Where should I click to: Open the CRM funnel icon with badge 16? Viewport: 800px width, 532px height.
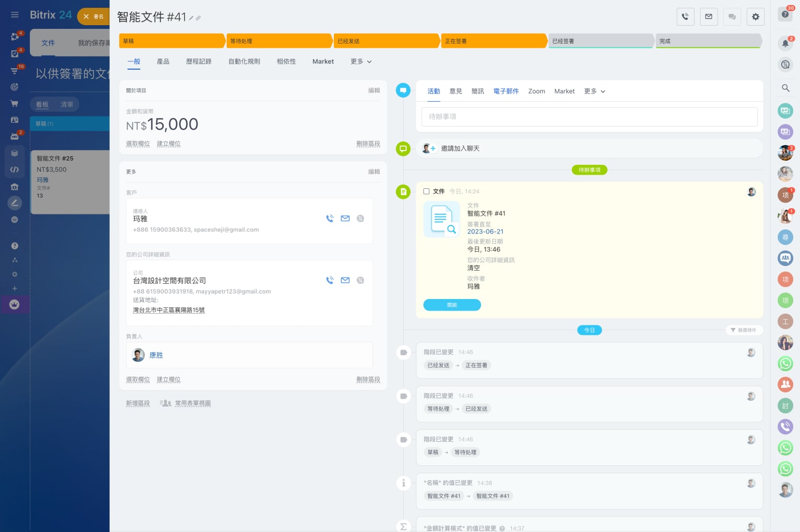pos(15,70)
